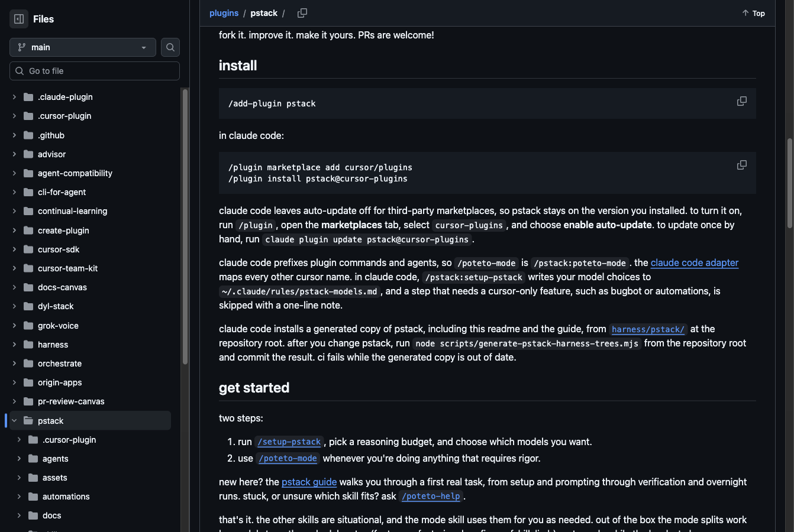Click the folder icon for advisor
This screenshot has height=532, width=794.
pos(28,154)
